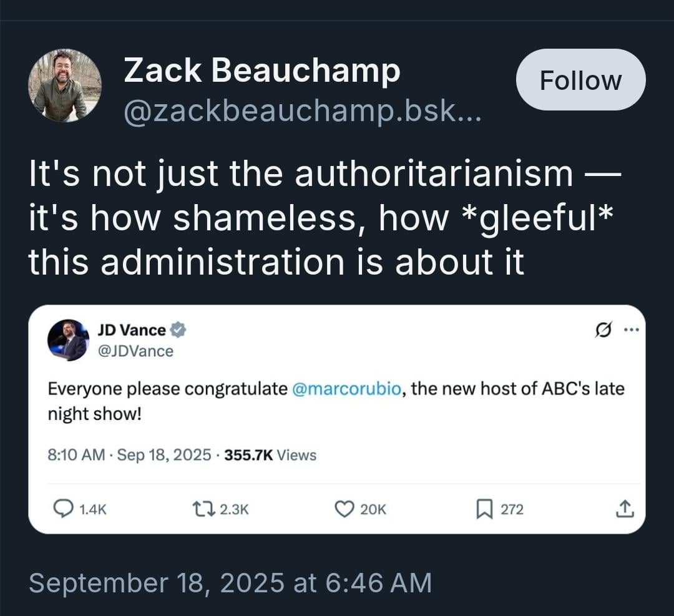
Task: Open the JD Vance display name
Action: tap(132, 330)
